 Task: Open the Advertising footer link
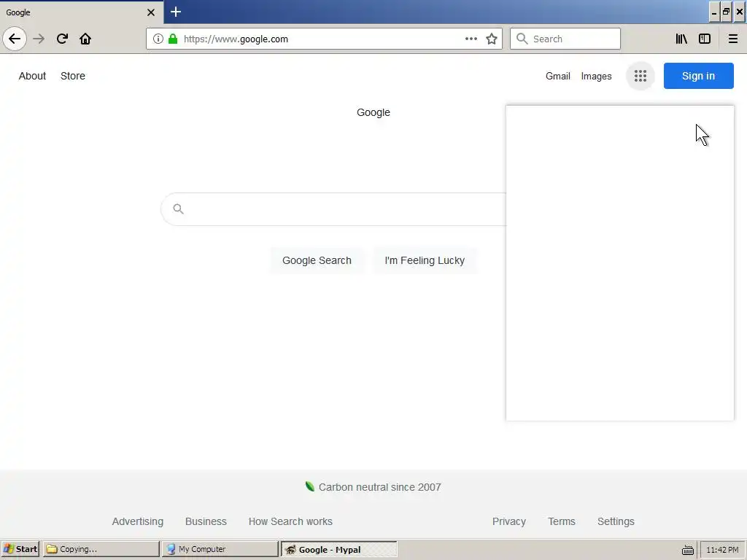pyautogui.click(x=138, y=521)
